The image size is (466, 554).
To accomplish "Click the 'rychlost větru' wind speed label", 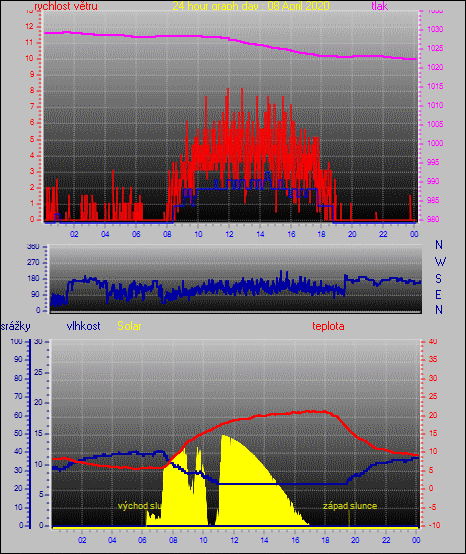I will point(66,6).
